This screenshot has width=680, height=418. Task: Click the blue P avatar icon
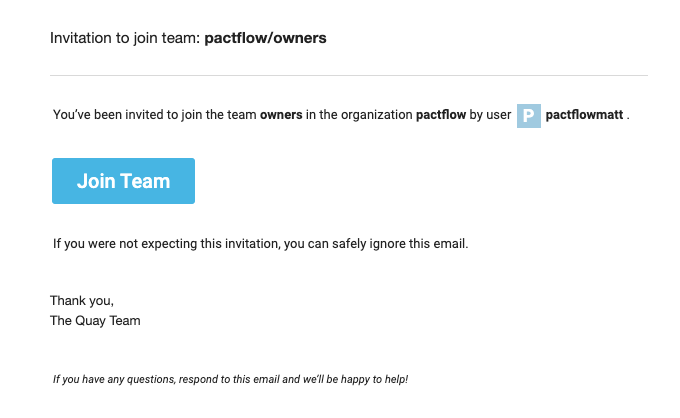[x=528, y=115]
